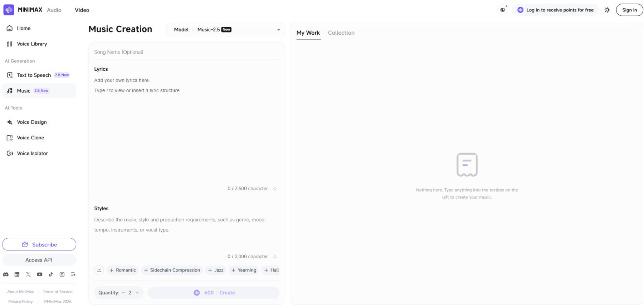Image resolution: width=644 pixels, height=308 pixels.
Task: Click the notification mascot icon in header
Action: pyautogui.click(x=503, y=10)
